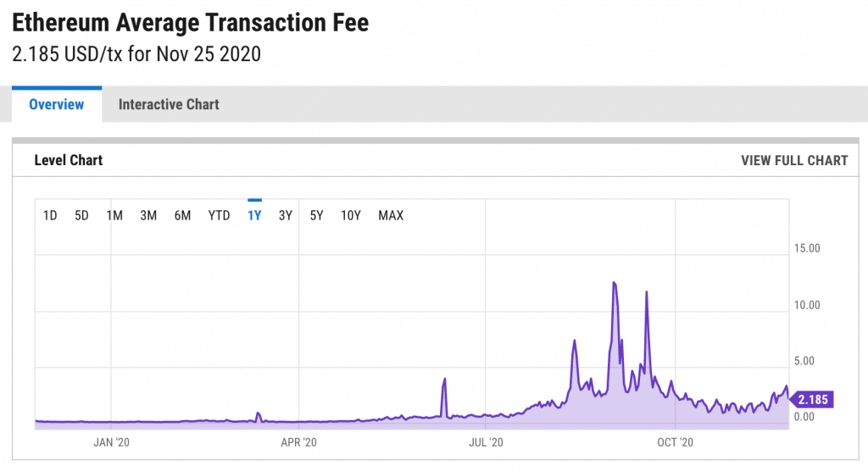The image size is (868, 471).
Task: Choose the 1M time range
Action: point(114,216)
